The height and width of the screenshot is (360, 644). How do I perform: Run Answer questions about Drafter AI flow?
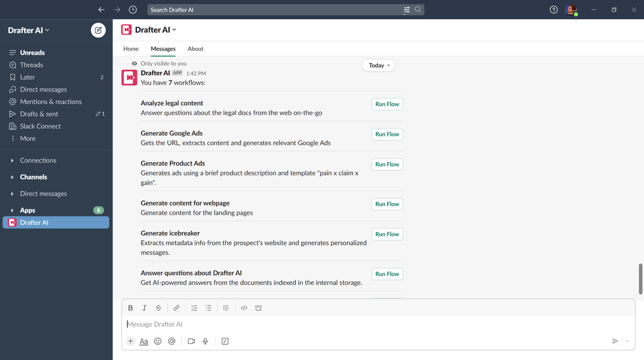(387, 274)
